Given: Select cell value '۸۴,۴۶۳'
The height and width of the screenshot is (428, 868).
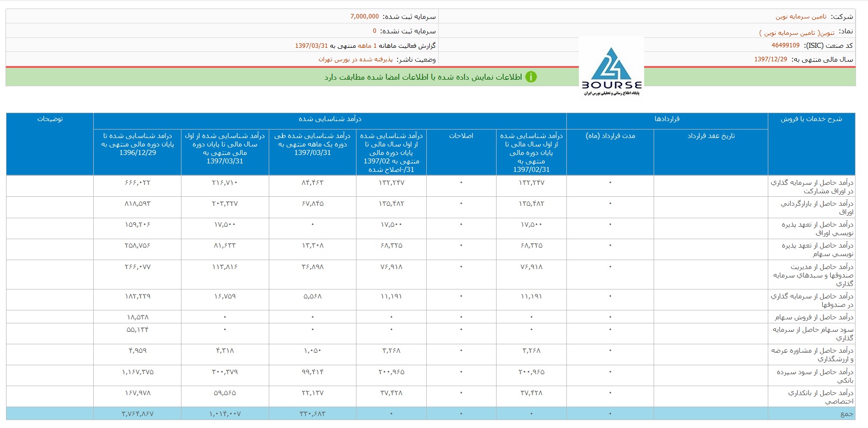Looking at the screenshot, I should (313, 183).
